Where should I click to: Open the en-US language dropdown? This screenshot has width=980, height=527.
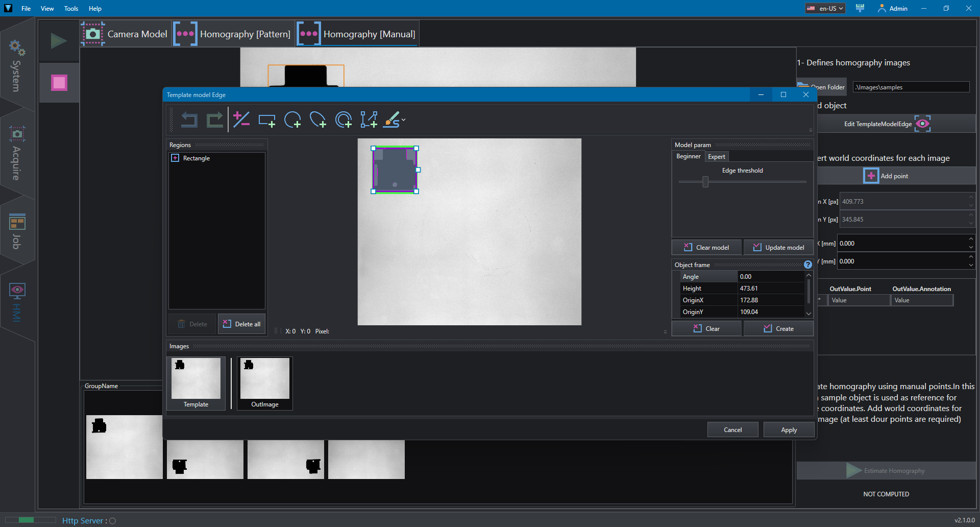tap(825, 8)
